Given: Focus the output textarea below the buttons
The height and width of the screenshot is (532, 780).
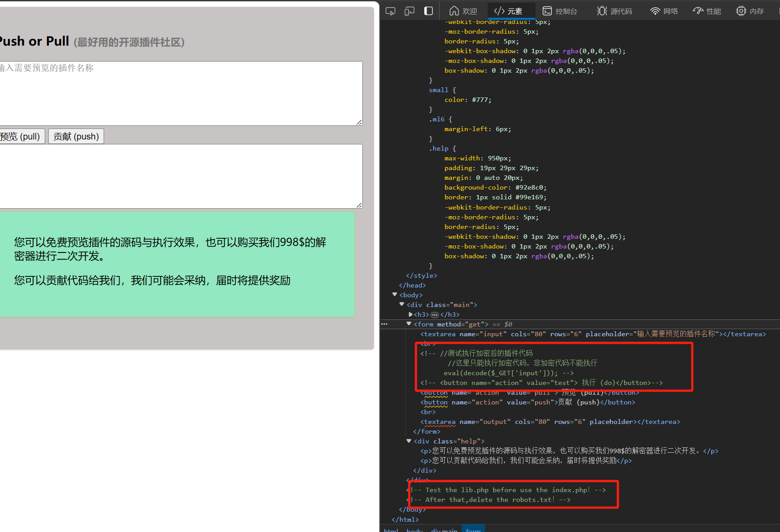Looking at the screenshot, I should point(181,176).
